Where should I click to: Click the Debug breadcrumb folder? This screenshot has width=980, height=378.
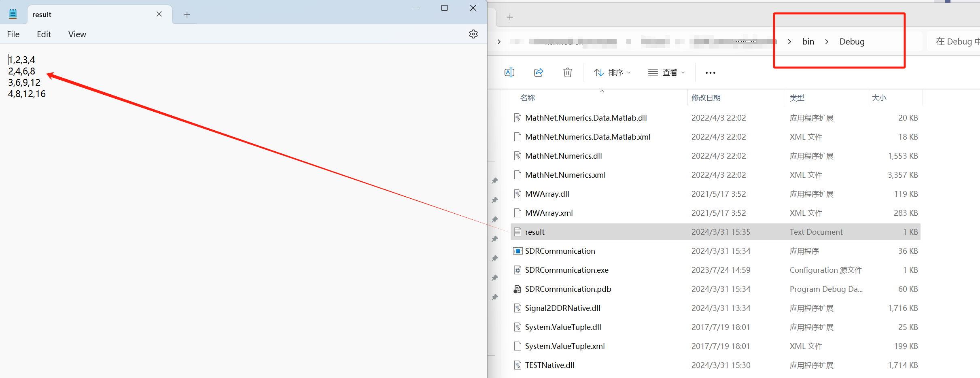852,42
